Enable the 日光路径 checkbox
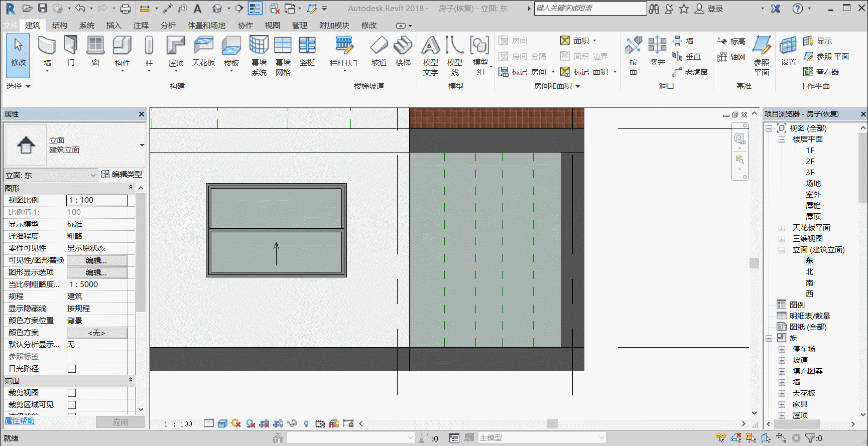 pos(72,369)
